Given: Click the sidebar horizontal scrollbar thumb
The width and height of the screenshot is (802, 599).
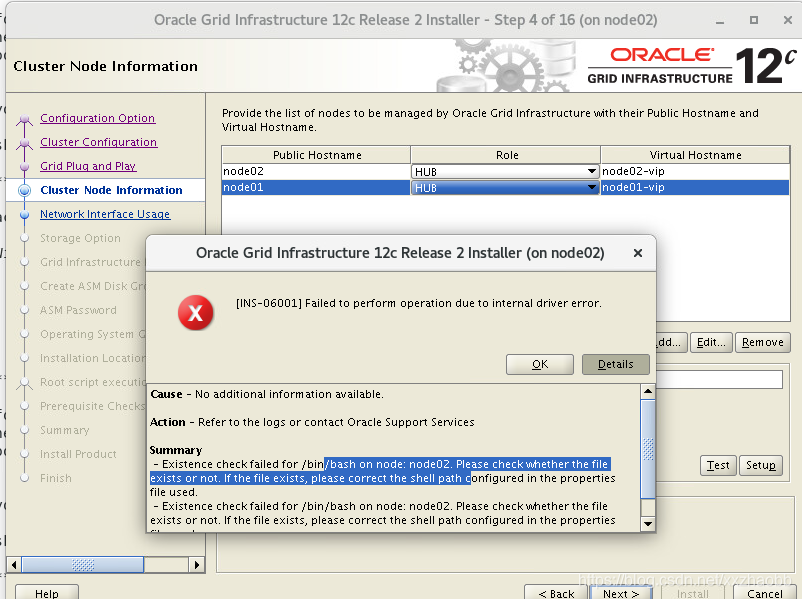Looking at the screenshot, I should click(x=83, y=565).
